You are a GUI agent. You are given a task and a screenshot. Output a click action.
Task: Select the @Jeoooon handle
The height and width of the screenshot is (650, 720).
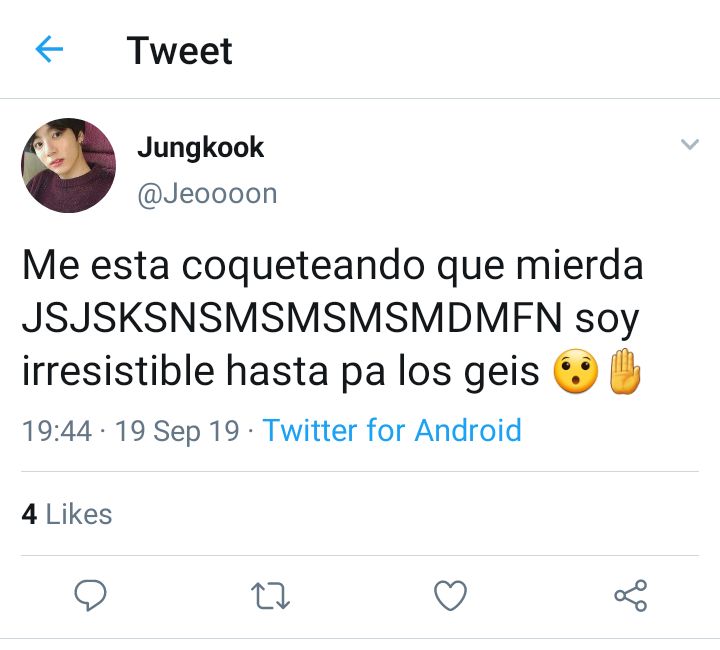[x=207, y=194]
